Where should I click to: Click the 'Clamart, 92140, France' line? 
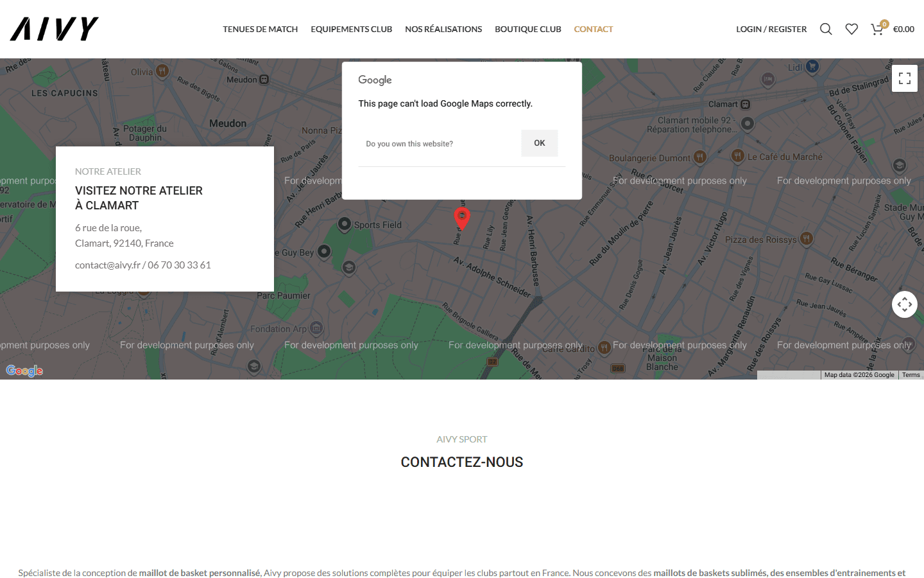[x=124, y=243]
